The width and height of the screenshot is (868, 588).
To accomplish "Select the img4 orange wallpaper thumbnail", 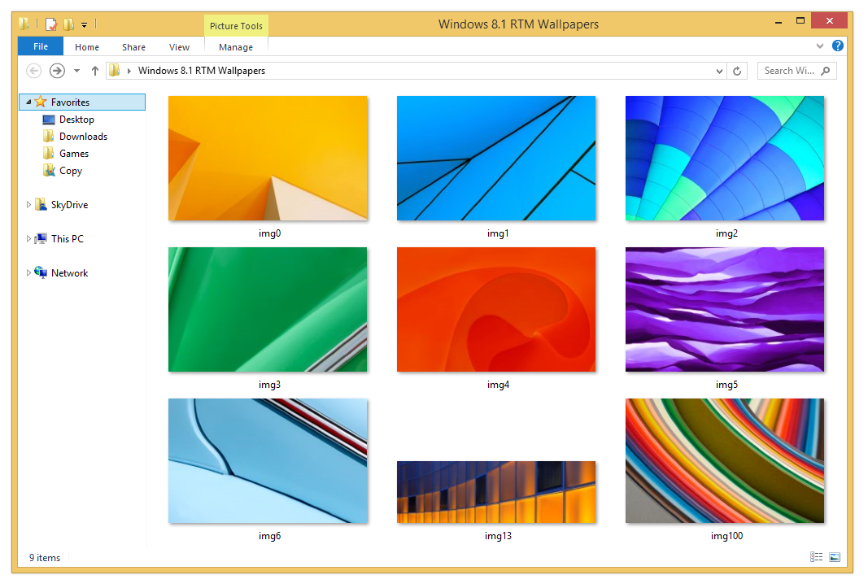I will [x=496, y=309].
